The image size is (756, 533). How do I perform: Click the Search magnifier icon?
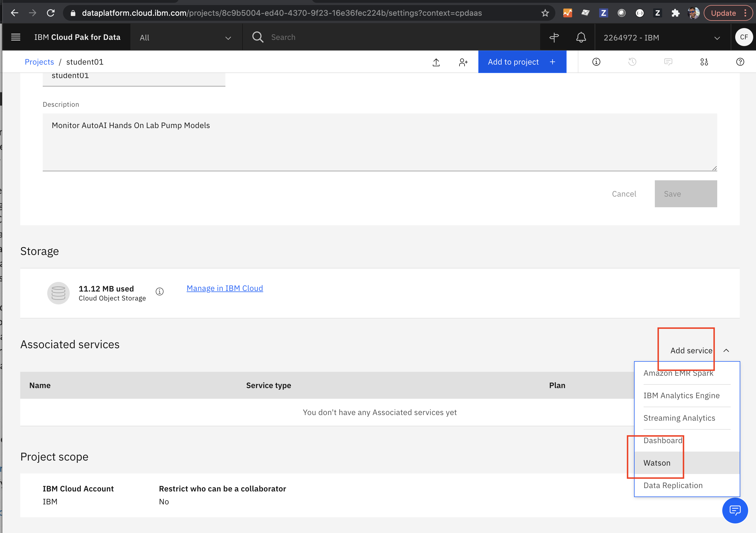[x=257, y=37]
